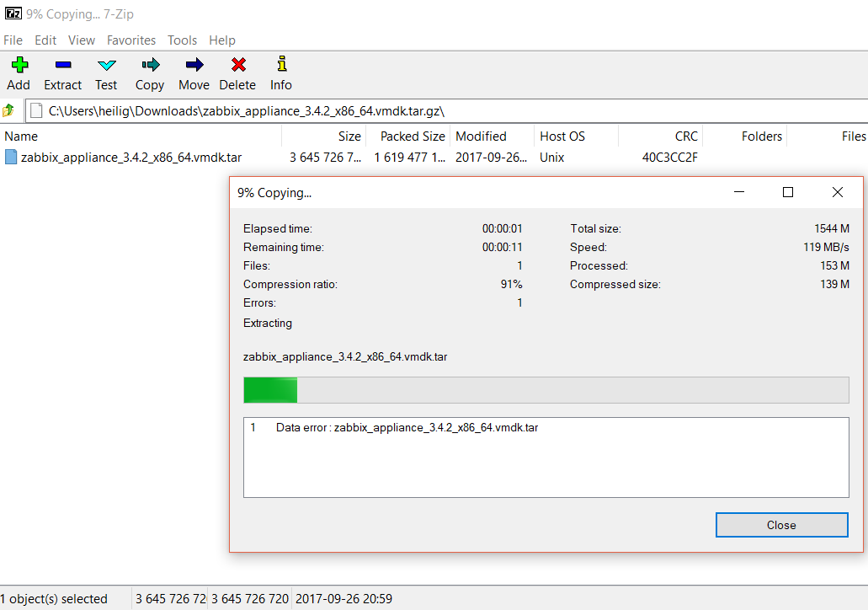Viewport: 868px width, 610px height.
Task: Click the Remaining time value 00:00:11
Action: (x=502, y=247)
